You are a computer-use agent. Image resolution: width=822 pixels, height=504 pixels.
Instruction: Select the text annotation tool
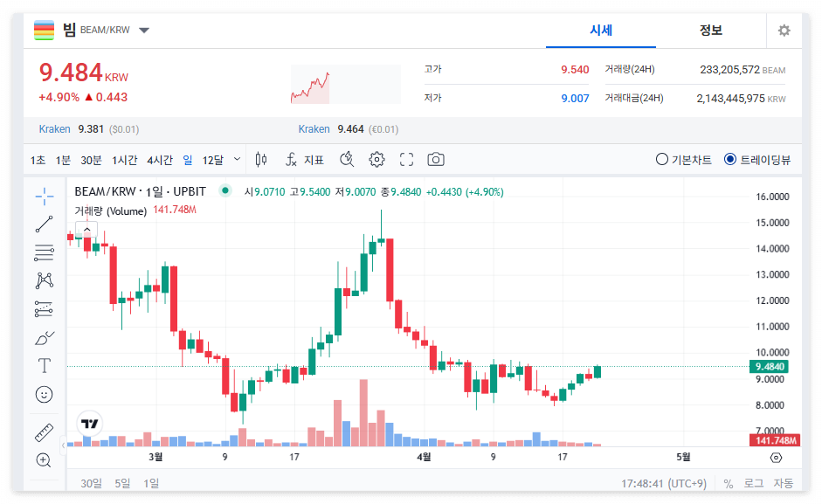point(45,365)
